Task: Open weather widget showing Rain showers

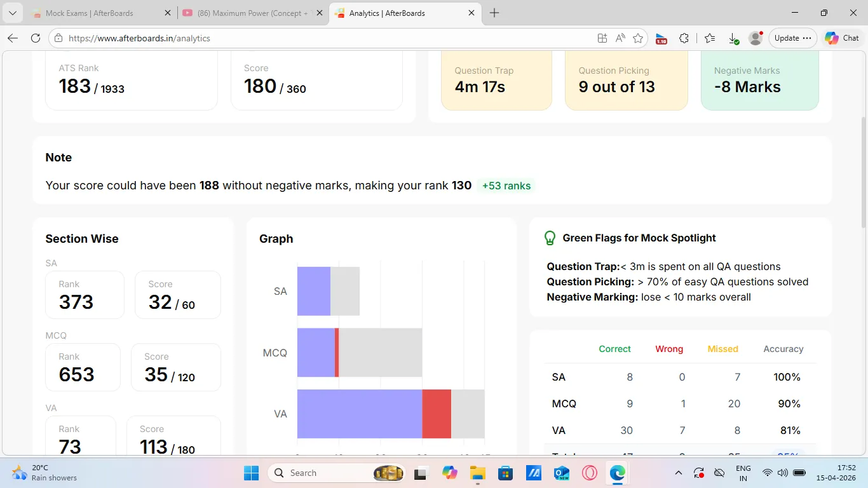Action: [44, 473]
